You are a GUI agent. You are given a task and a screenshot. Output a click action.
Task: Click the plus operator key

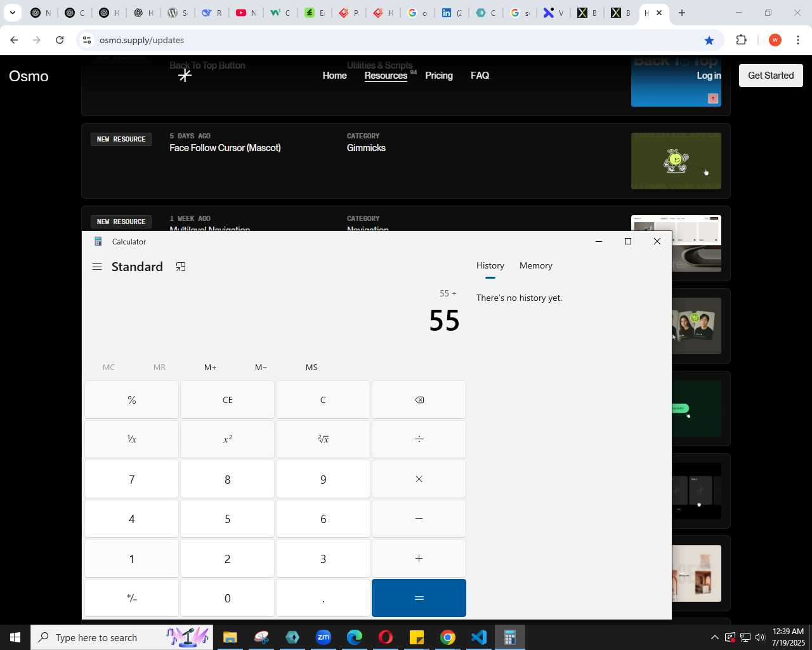click(419, 559)
